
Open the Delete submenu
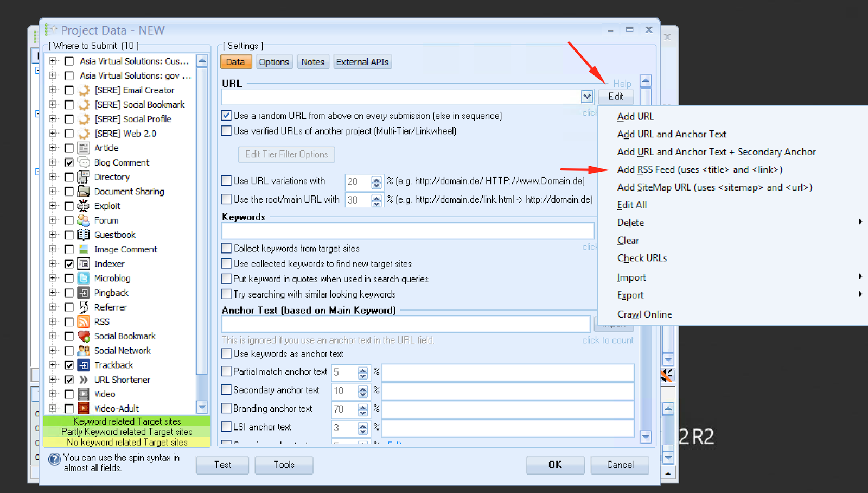pos(740,223)
